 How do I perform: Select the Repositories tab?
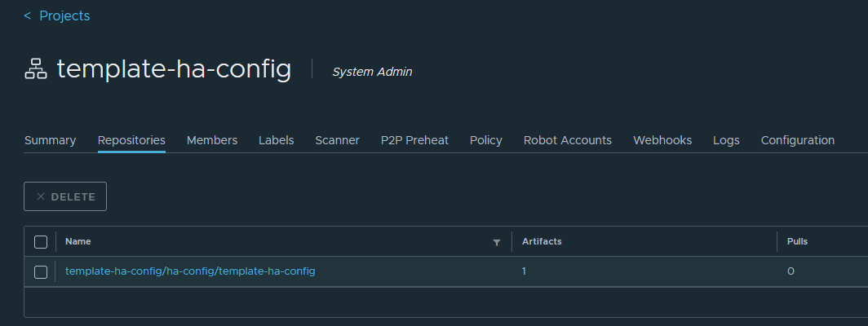[131, 140]
